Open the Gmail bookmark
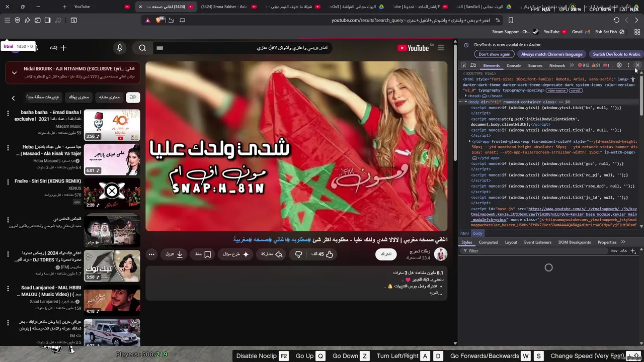644x362 pixels. tap(580, 32)
